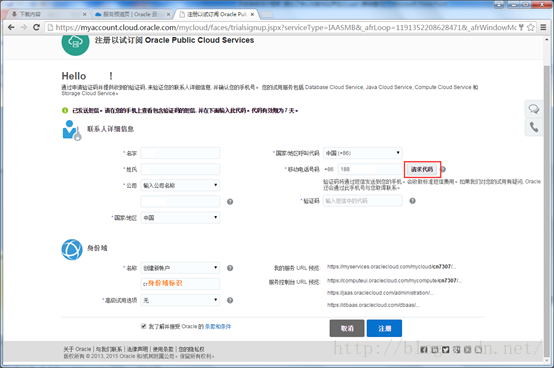
Task: Close the 下载内容 browser tab
Action: 84,14
